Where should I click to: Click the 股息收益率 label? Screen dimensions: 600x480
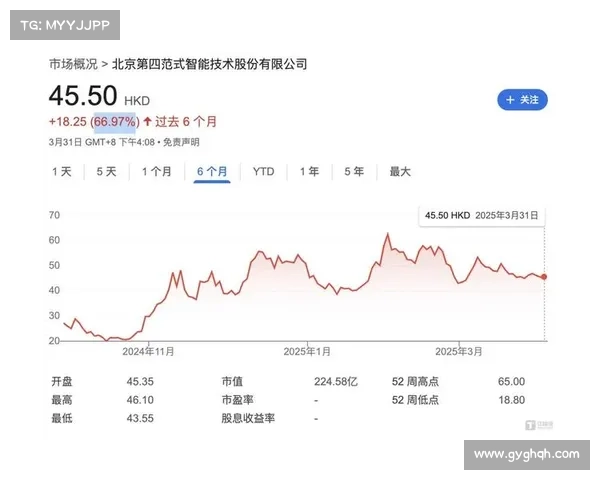(248, 418)
